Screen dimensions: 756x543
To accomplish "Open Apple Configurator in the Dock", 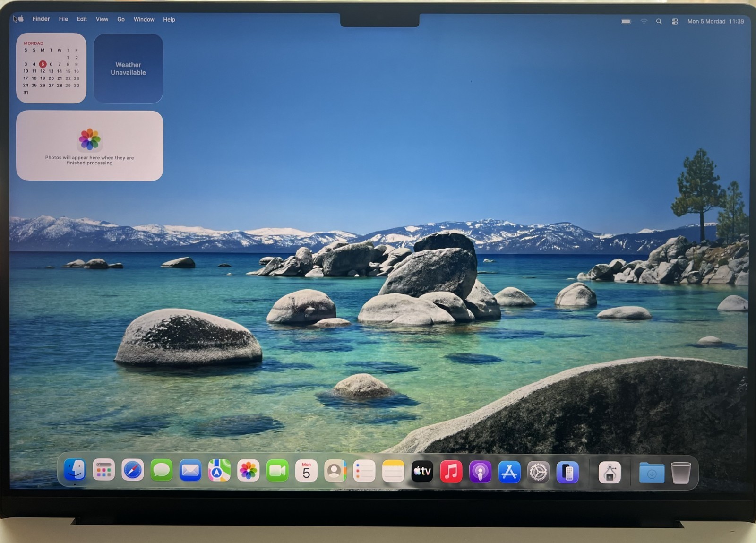I will coord(610,472).
